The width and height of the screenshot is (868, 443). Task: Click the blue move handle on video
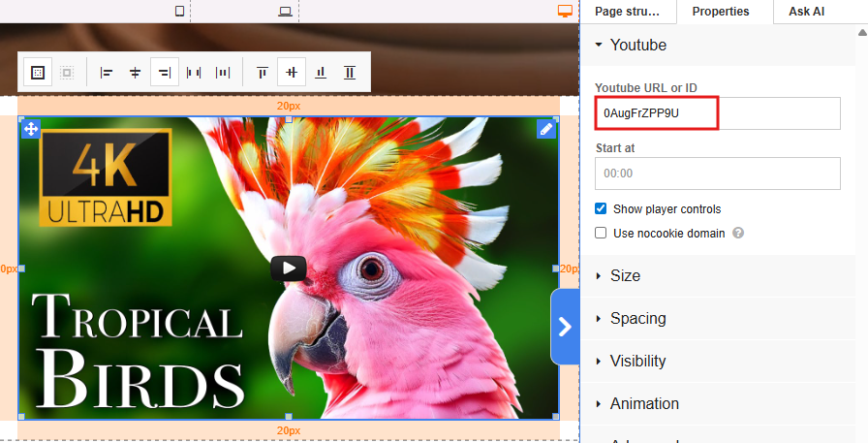click(30, 129)
